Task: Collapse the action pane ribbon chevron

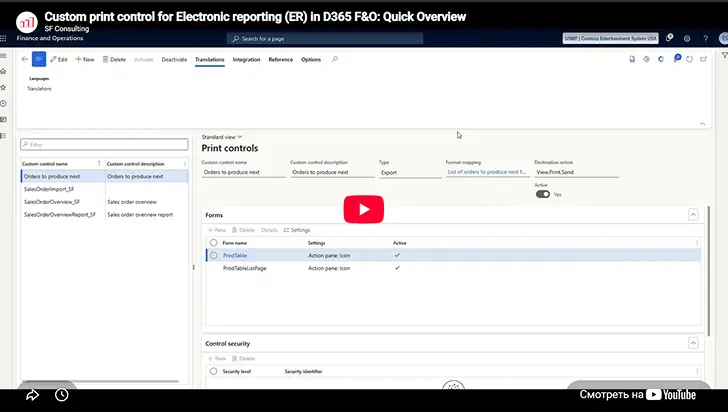Action: [x=702, y=124]
